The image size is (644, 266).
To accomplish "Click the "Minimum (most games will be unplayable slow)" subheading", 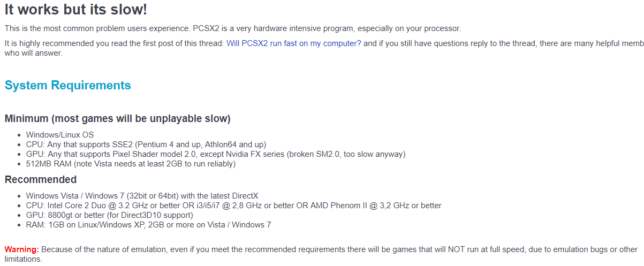I will (117, 118).
